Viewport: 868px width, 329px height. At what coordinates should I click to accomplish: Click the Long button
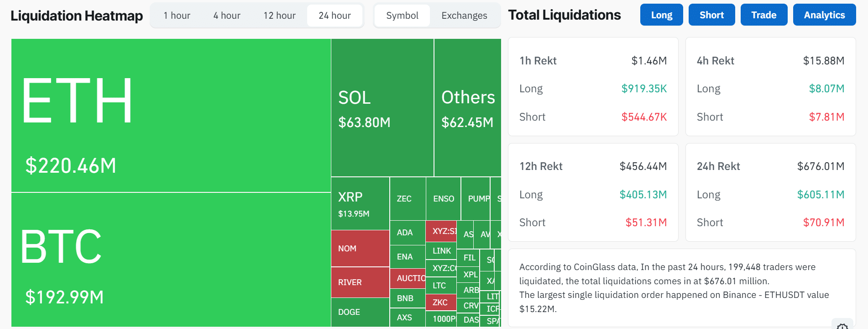(x=661, y=14)
